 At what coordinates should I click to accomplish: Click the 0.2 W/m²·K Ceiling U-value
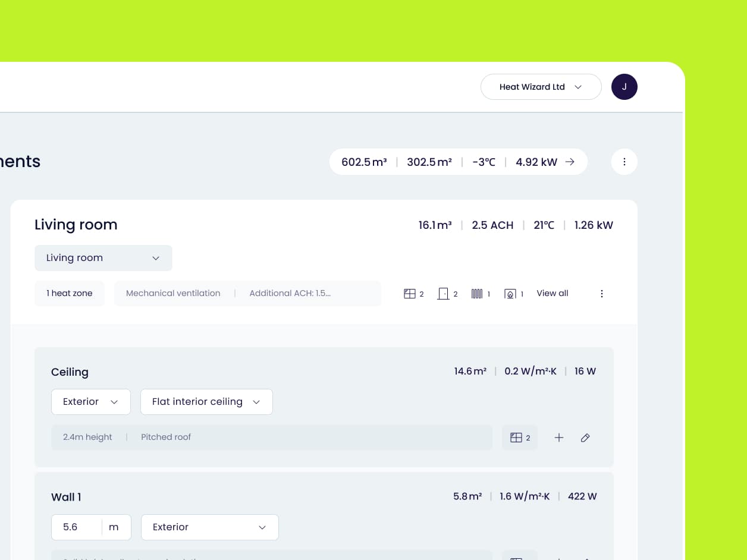pos(531,372)
